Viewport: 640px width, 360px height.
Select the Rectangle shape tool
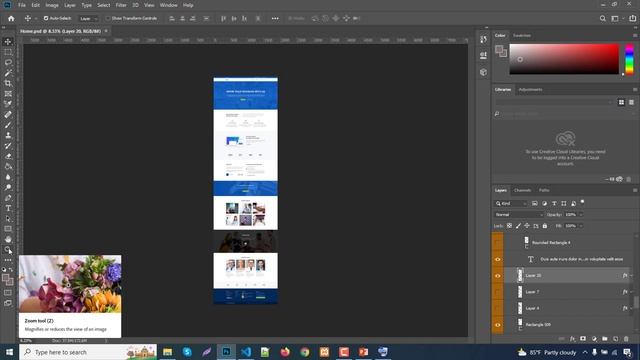(x=8, y=229)
